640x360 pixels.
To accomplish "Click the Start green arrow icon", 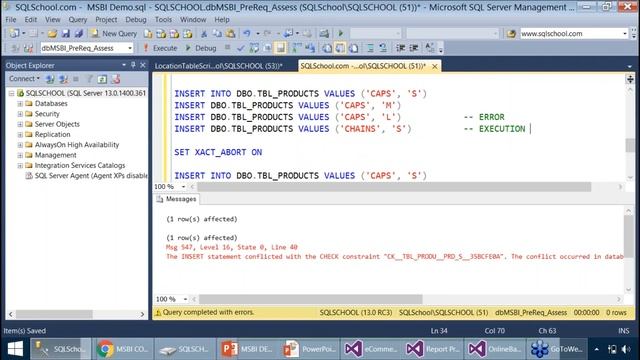I will point(340,33).
